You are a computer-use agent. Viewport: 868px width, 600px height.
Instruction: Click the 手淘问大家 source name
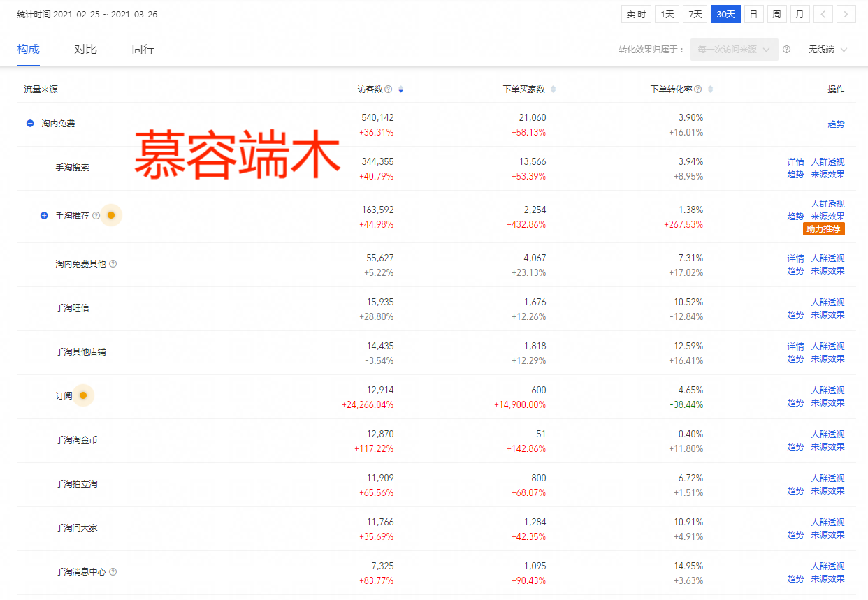pyautogui.click(x=77, y=528)
